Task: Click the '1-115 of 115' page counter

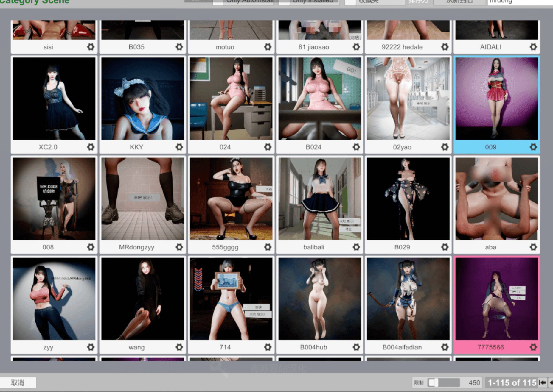Action: point(512,382)
